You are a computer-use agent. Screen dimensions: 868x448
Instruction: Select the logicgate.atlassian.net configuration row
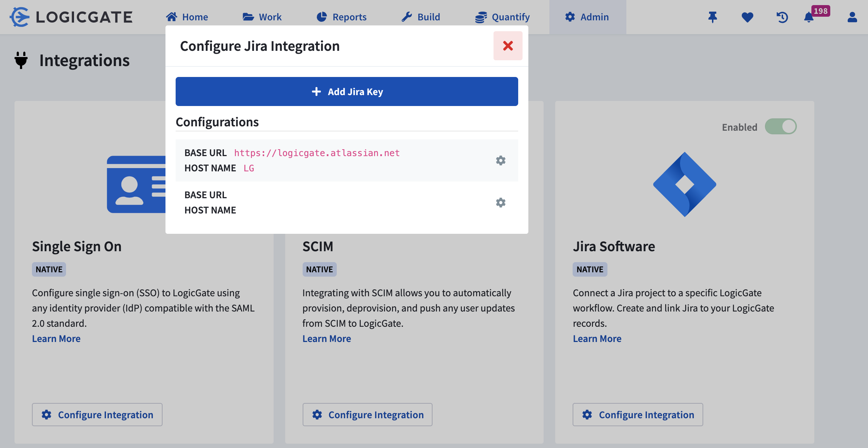click(327, 160)
